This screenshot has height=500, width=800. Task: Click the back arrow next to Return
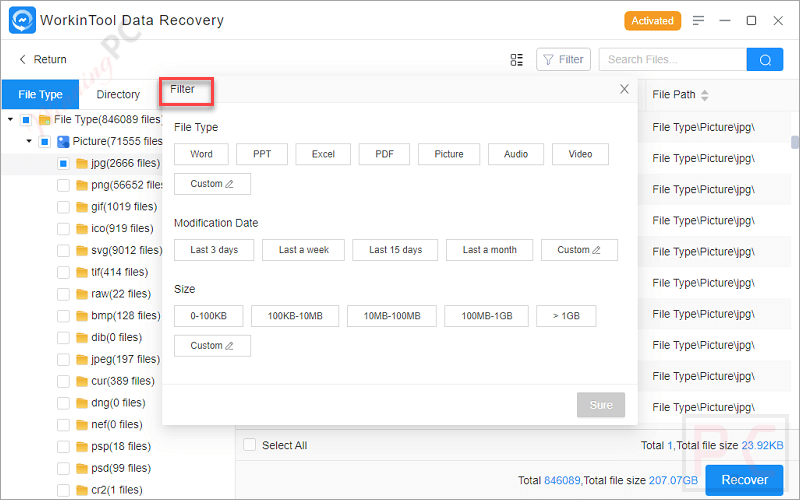coord(22,59)
